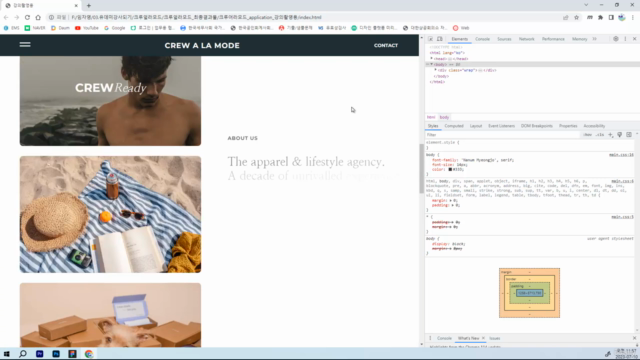Focus the styles Filter input field

[502, 135]
